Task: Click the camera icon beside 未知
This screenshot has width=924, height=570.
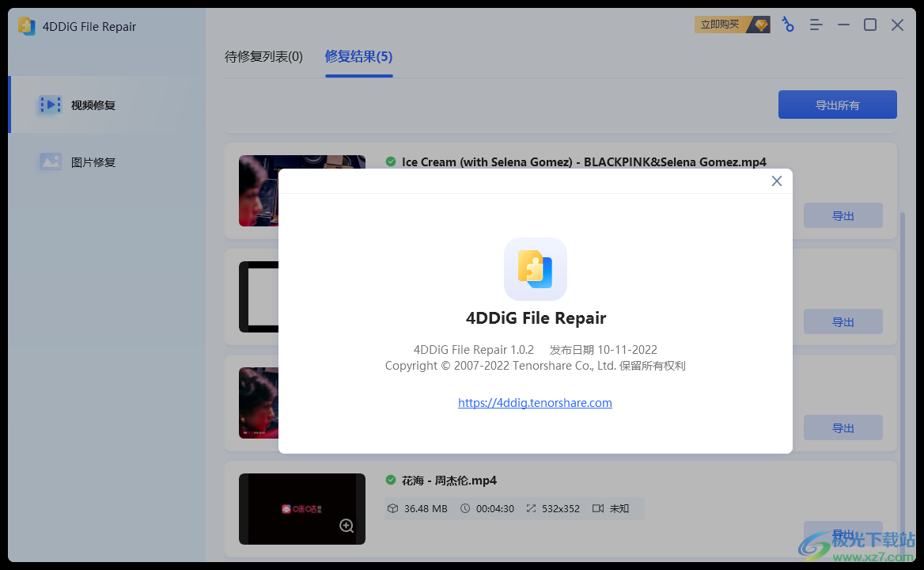Action: [x=598, y=508]
